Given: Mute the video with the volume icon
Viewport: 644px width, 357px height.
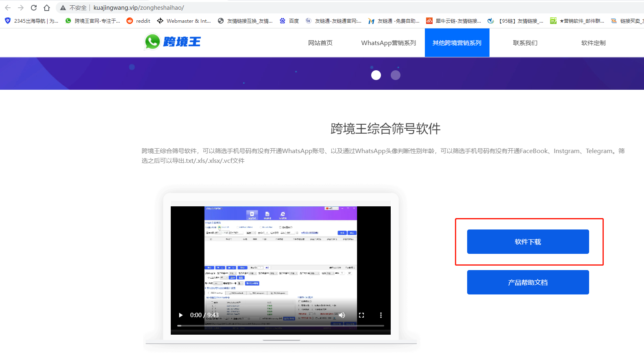Looking at the screenshot, I should 342,315.
